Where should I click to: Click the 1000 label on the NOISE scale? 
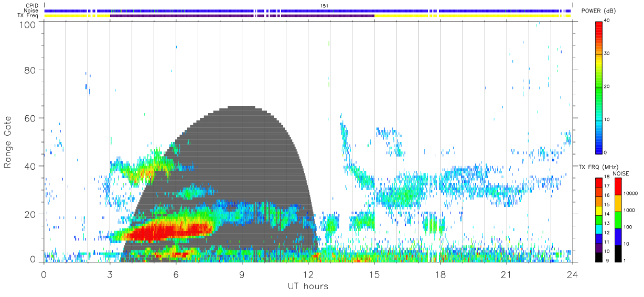(x=630, y=211)
